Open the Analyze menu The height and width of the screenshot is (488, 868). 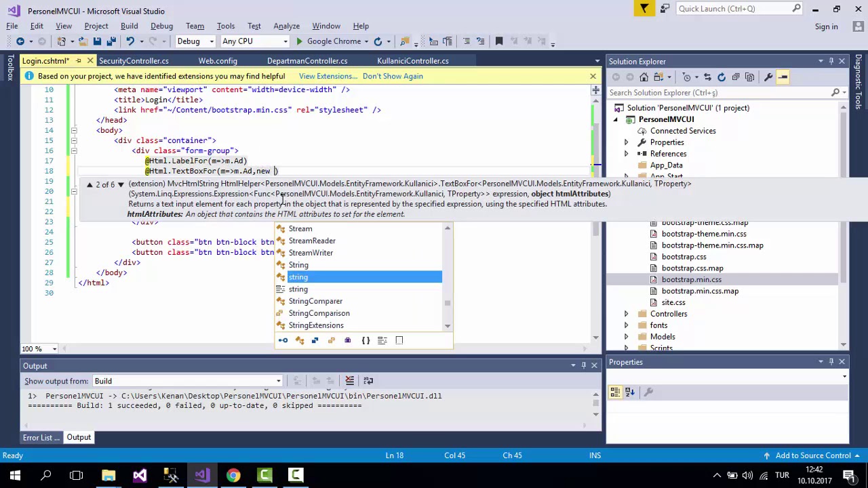click(286, 26)
